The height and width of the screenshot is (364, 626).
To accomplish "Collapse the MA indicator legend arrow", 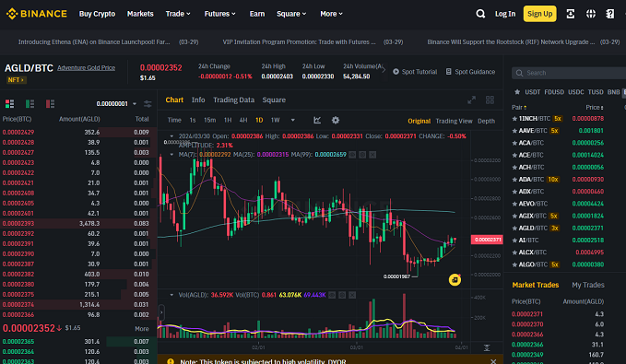I will (x=171, y=155).
